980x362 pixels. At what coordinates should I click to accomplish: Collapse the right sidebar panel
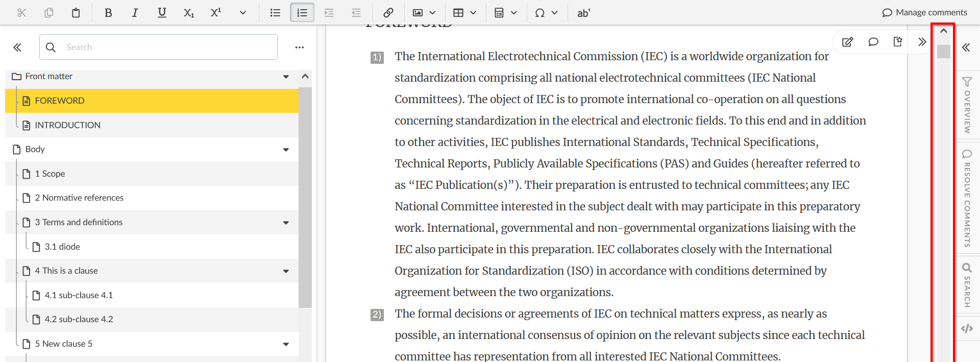(x=966, y=47)
